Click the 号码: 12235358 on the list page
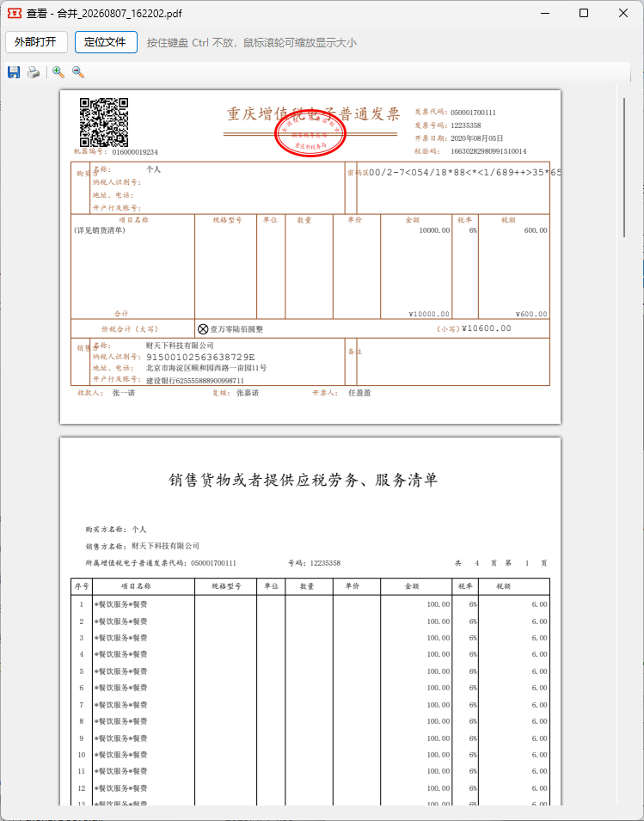This screenshot has height=821, width=644. click(x=314, y=563)
